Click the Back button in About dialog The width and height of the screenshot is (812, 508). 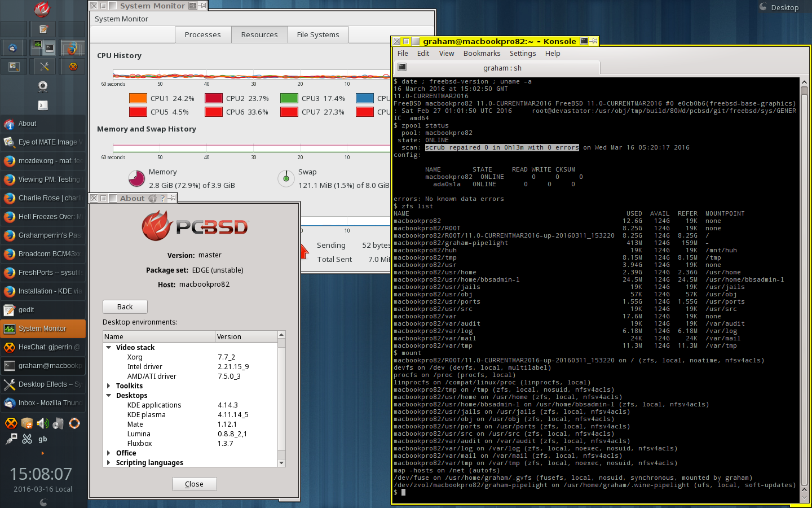click(x=125, y=306)
